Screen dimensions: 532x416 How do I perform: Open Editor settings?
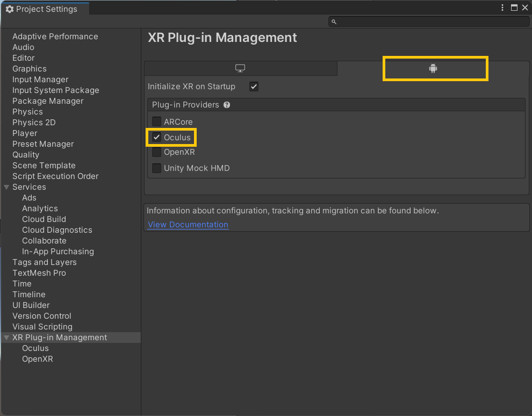24,58
